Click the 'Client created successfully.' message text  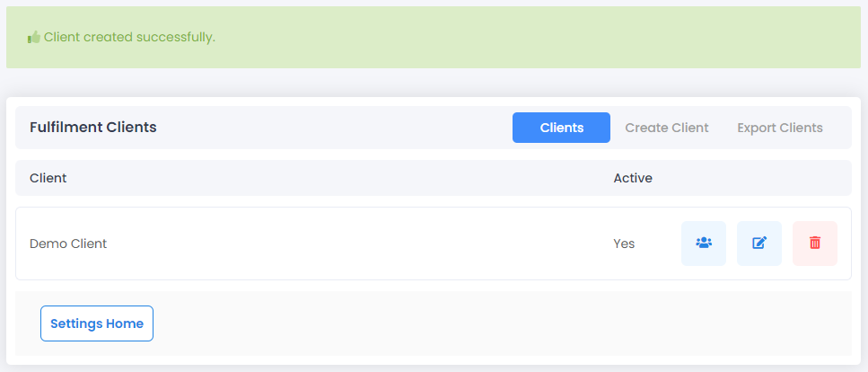point(129,37)
